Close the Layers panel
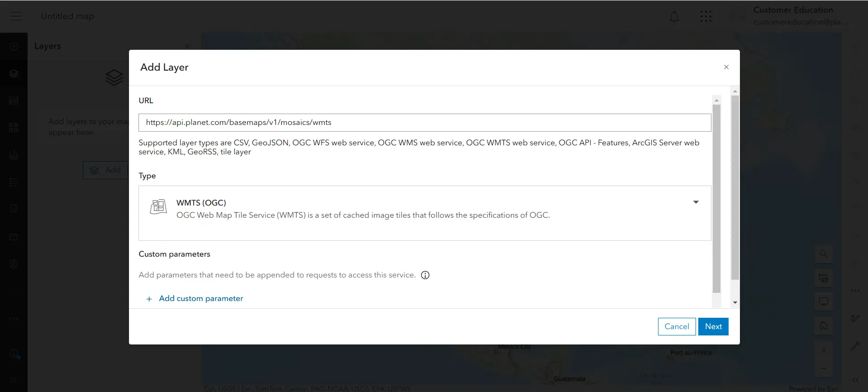This screenshot has width=868, height=392. pyautogui.click(x=187, y=46)
